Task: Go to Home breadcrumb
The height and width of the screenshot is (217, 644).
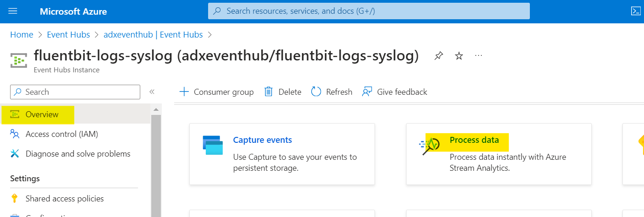Action: pyautogui.click(x=22, y=34)
